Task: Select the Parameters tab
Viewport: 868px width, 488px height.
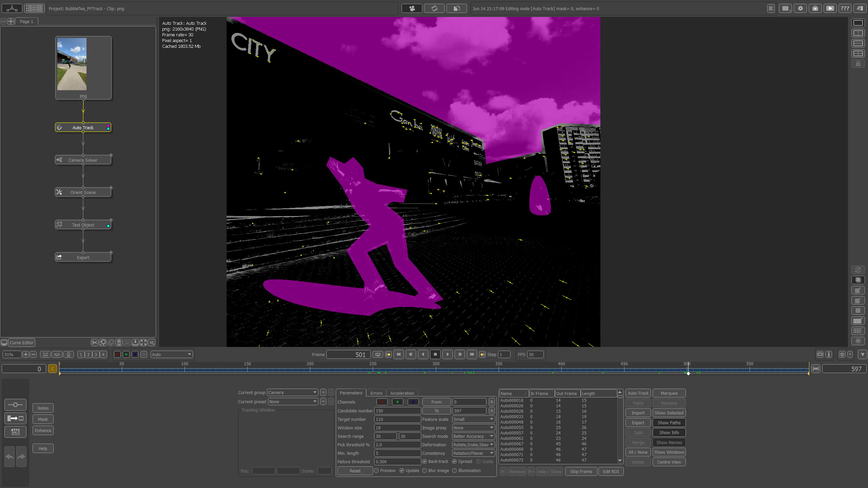Action: (351, 393)
